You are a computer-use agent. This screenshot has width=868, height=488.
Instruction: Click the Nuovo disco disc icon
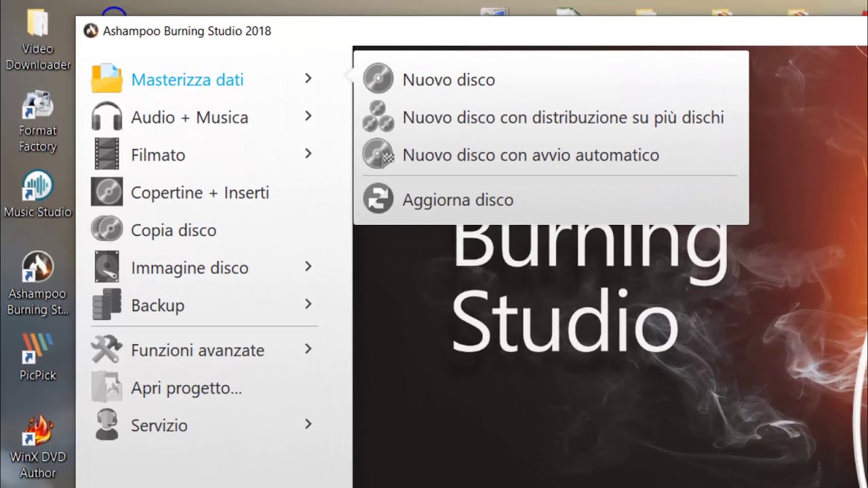pyautogui.click(x=378, y=79)
